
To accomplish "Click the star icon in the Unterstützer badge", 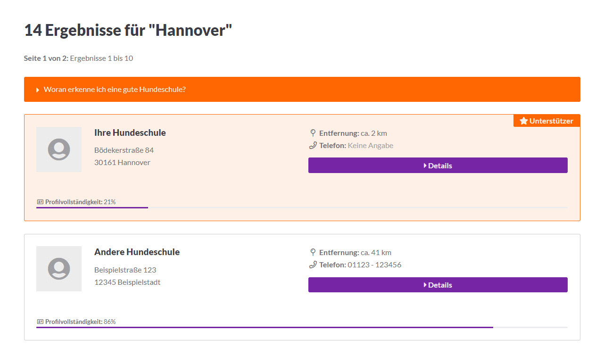I will coord(523,120).
